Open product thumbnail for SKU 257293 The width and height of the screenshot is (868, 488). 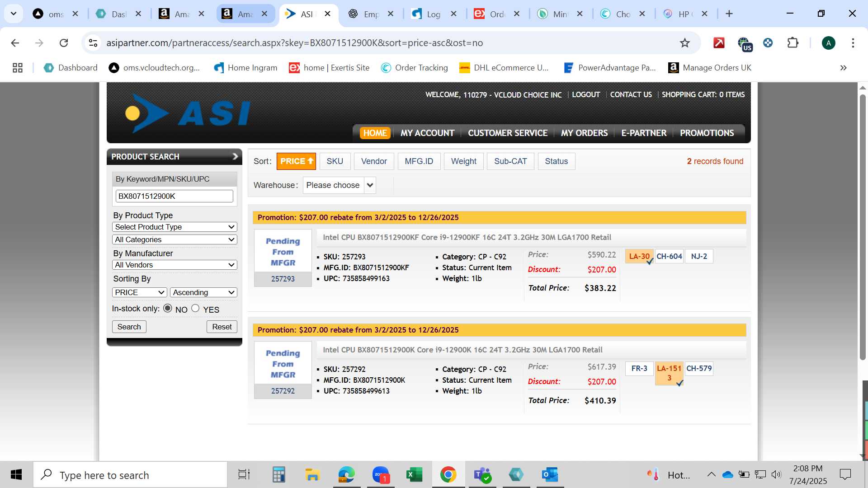click(283, 258)
